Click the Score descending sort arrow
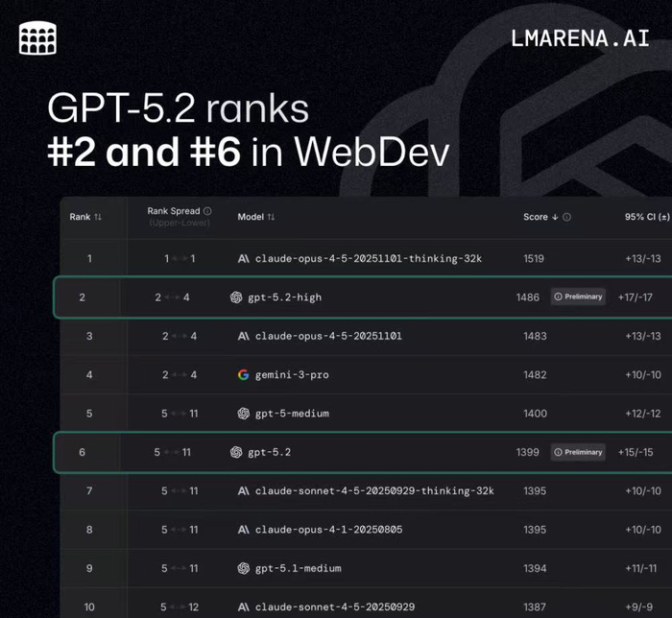Viewport: 672px width, 618px height. [x=555, y=217]
